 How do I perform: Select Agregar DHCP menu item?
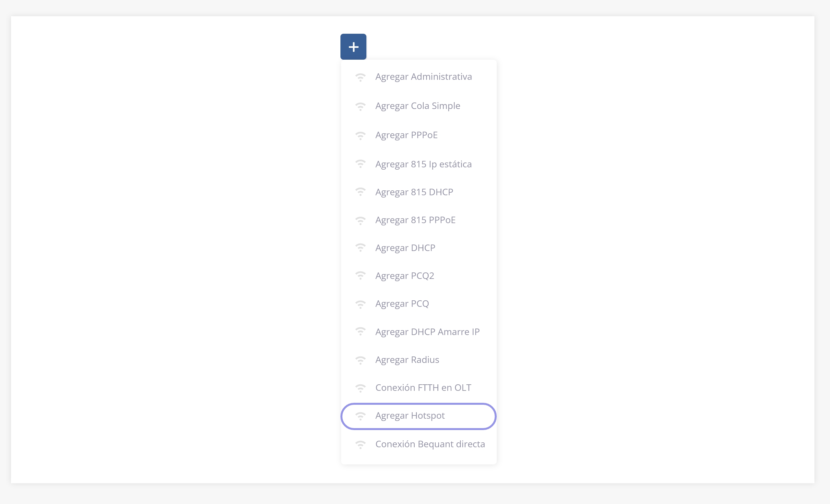click(x=405, y=248)
